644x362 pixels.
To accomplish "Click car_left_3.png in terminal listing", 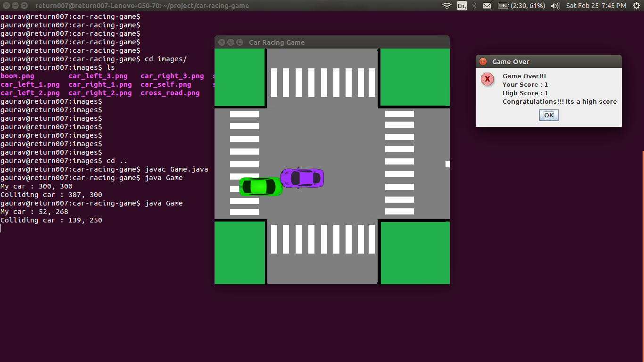I will click(98, 76).
